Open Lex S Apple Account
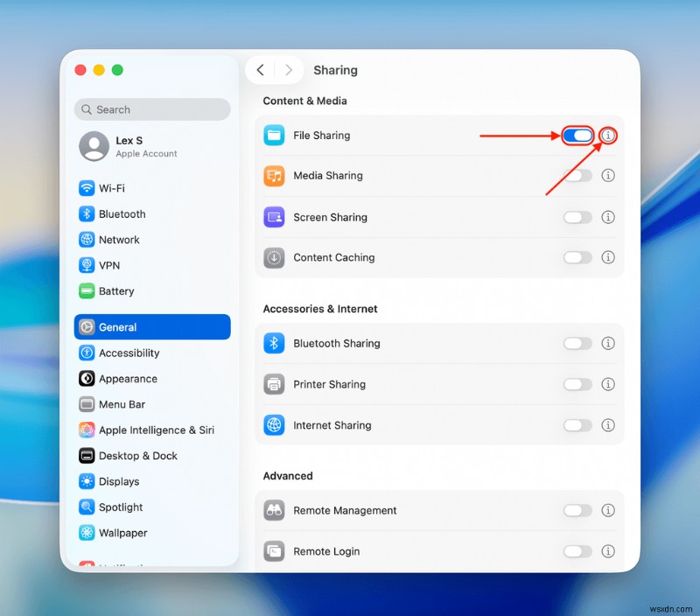This screenshot has height=616, width=700. point(152,146)
